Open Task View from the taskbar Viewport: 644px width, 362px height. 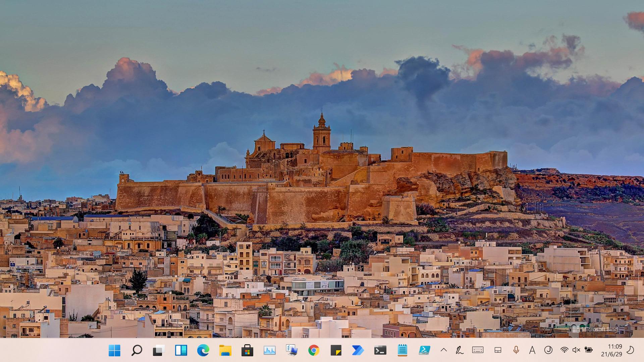pos(159,350)
